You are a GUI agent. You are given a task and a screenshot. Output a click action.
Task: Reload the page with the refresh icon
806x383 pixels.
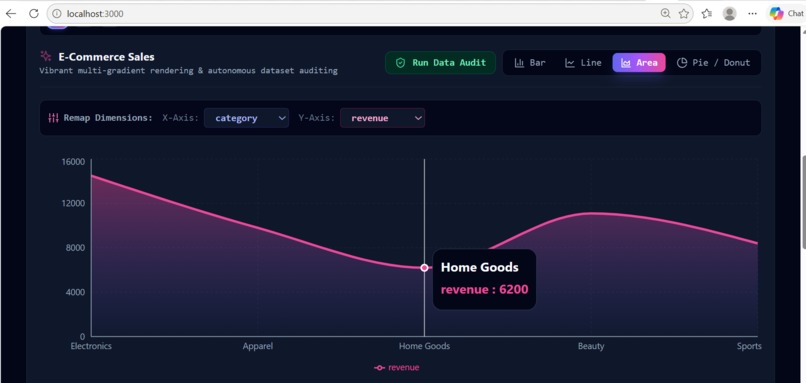[x=34, y=14]
